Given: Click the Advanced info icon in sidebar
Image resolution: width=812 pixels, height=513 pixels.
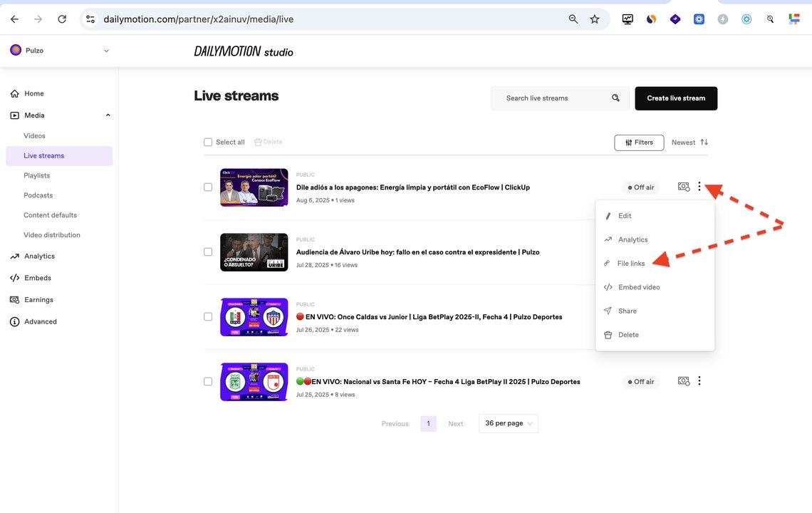Looking at the screenshot, I should tap(14, 322).
